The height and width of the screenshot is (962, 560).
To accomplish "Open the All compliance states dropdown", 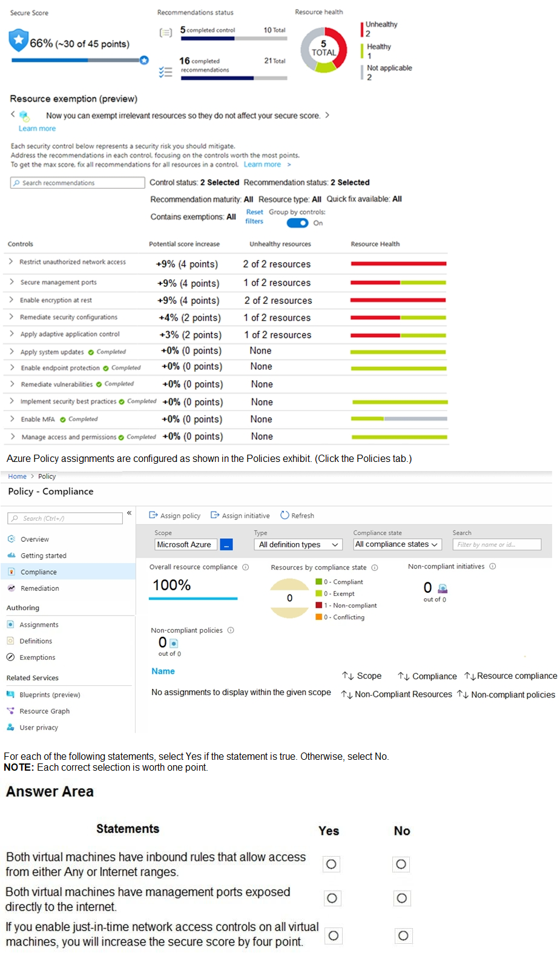I will click(396, 544).
